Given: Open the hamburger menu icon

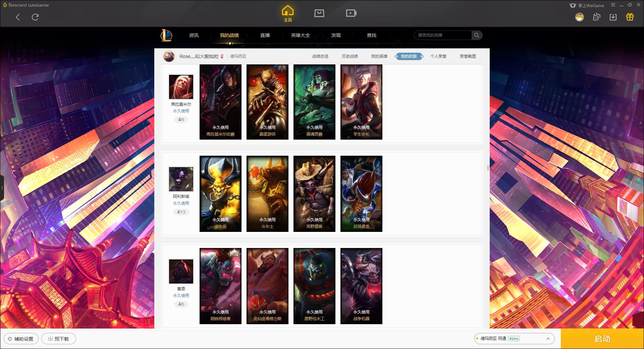Looking at the screenshot, I should (x=613, y=5).
